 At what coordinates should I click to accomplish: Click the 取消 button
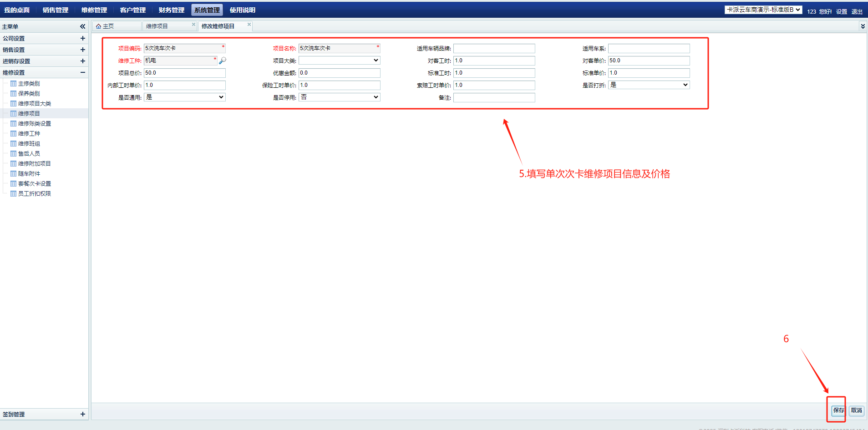(856, 410)
